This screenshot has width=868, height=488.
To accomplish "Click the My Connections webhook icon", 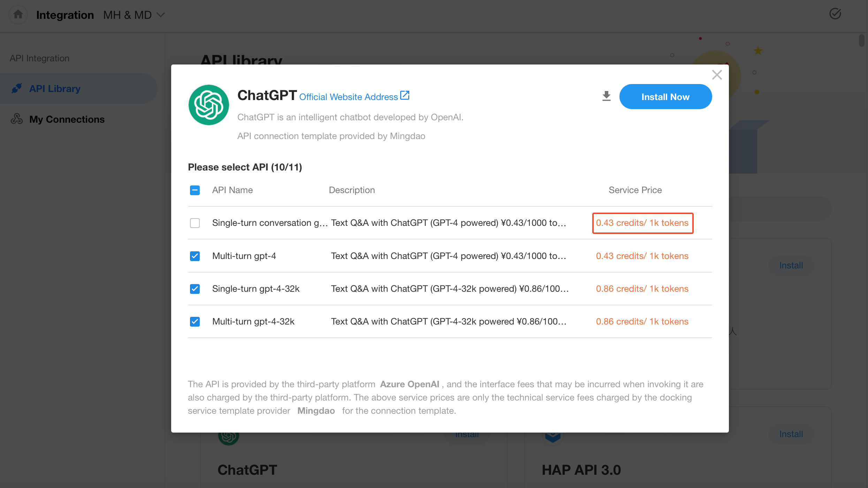I will coord(17,119).
